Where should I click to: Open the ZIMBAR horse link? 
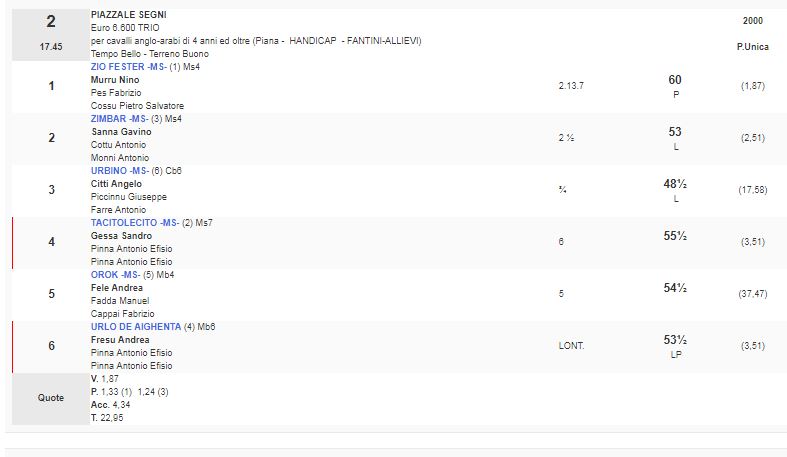113,119
